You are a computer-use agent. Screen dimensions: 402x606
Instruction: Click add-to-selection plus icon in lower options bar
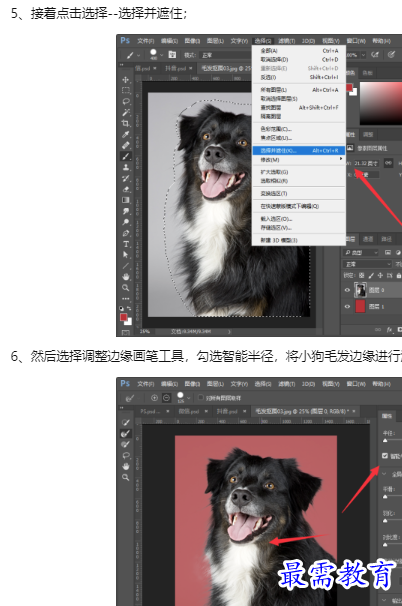click(x=154, y=398)
